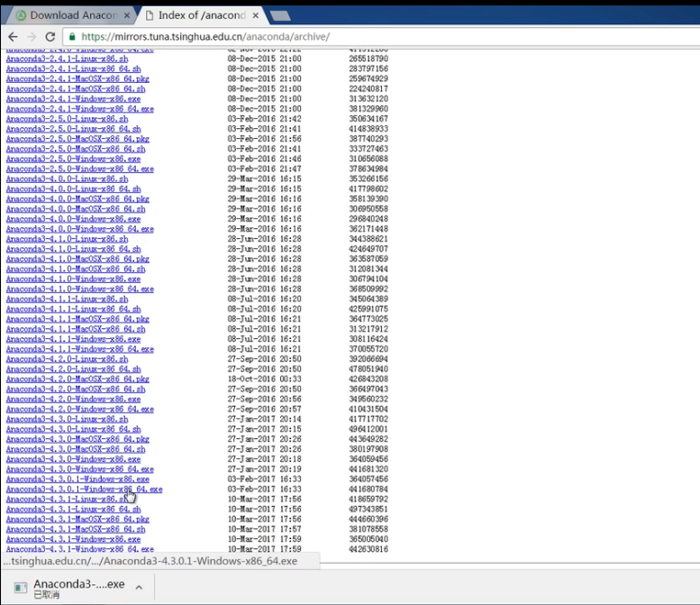700x605 pixels.
Task: Select the Index of /anaconda tab
Action: (x=202, y=15)
